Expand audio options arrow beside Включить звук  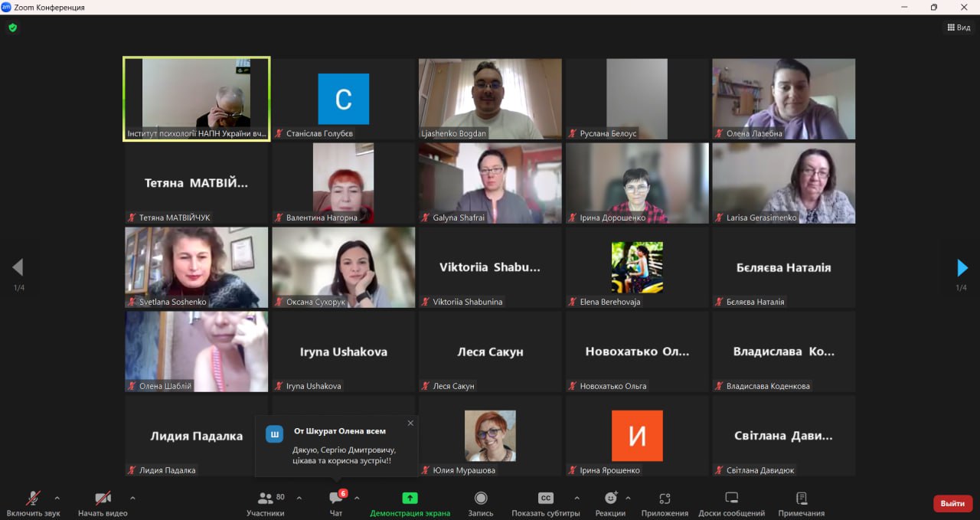(57, 498)
